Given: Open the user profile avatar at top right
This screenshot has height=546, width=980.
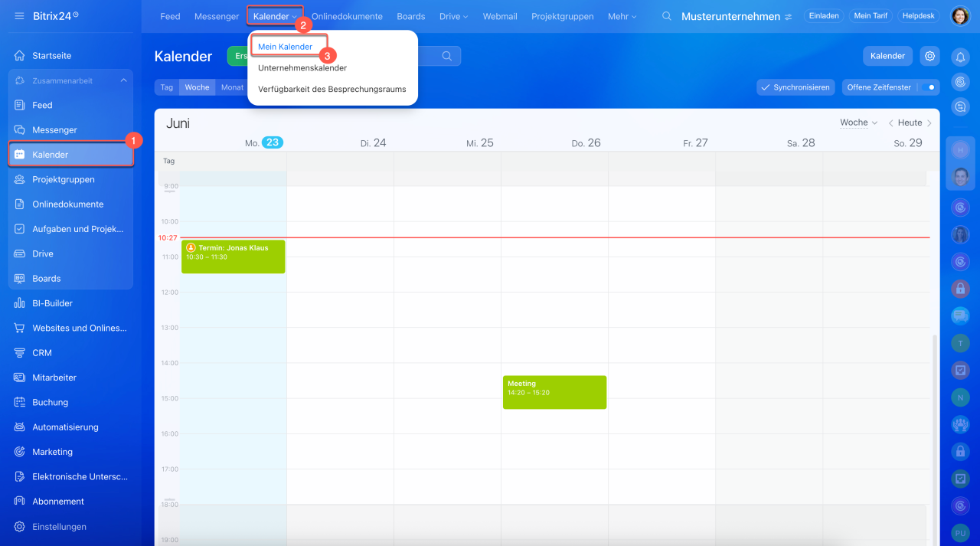Looking at the screenshot, I should point(960,16).
